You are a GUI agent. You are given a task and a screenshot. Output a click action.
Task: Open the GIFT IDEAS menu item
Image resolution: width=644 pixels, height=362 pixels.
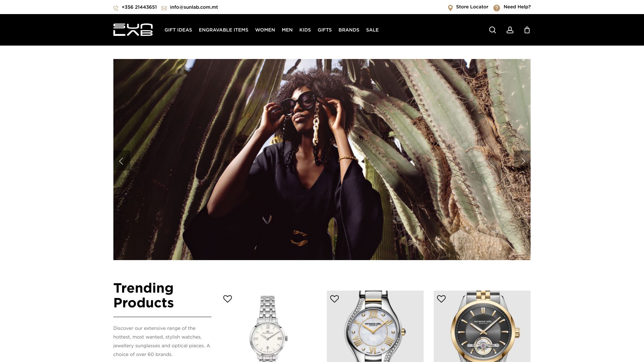click(x=178, y=30)
